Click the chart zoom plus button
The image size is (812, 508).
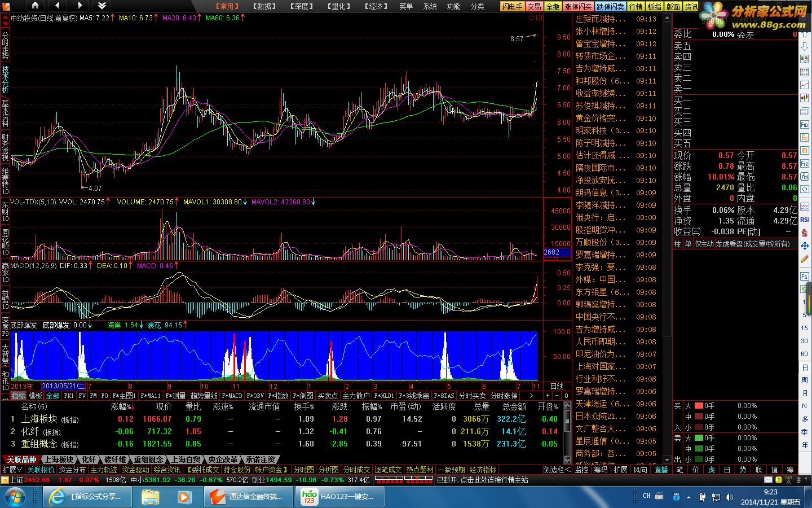[x=548, y=396]
